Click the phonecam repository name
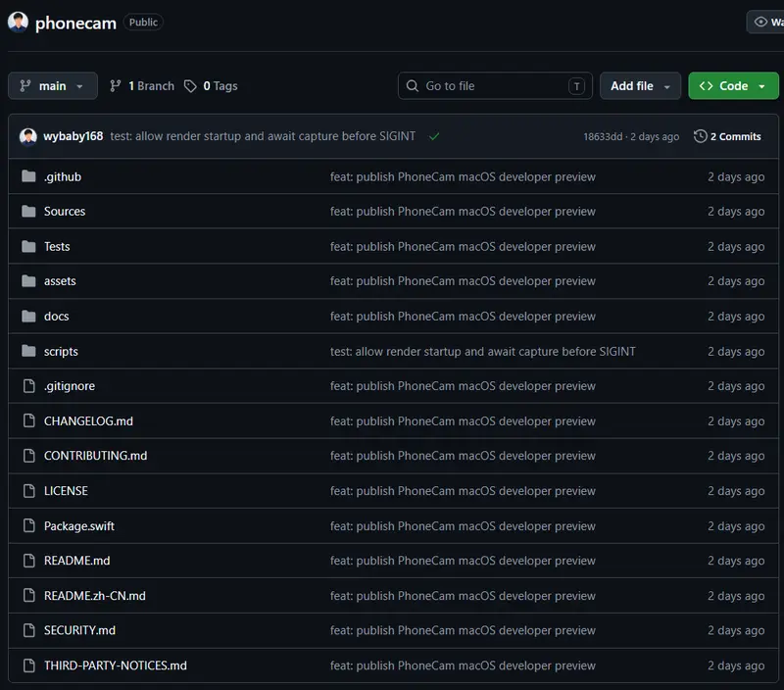The image size is (784, 690). (x=75, y=23)
